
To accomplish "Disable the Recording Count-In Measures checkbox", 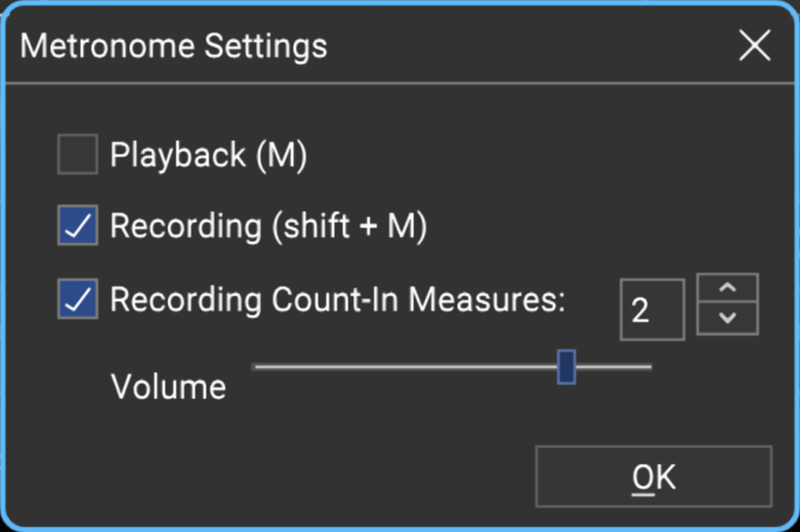I will pyautogui.click(x=77, y=298).
